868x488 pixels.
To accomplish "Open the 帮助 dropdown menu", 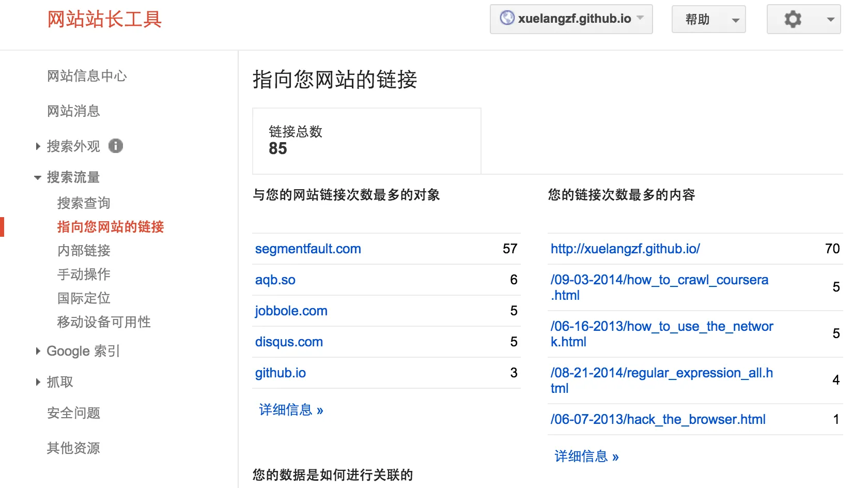I will point(708,20).
